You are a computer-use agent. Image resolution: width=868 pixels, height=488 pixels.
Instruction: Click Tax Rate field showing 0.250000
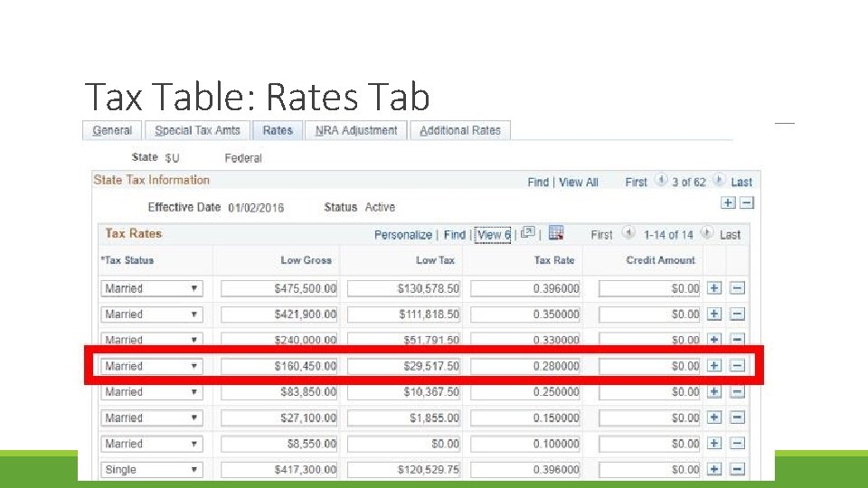point(524,391)
